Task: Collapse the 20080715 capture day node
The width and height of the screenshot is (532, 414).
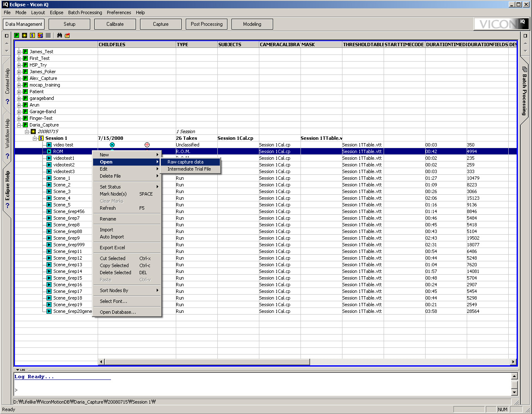Action: pyautogui.click(x=27, y=132)
